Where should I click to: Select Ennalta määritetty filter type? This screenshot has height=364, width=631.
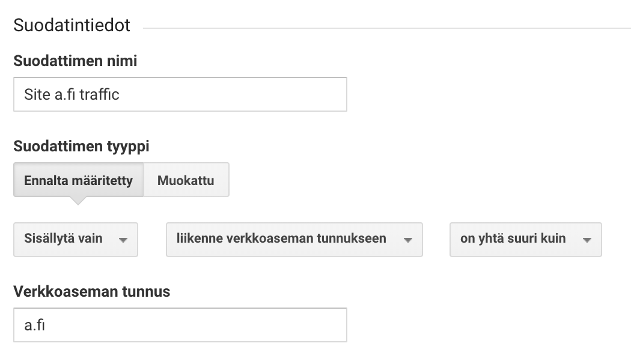click(x=79, y=180)
